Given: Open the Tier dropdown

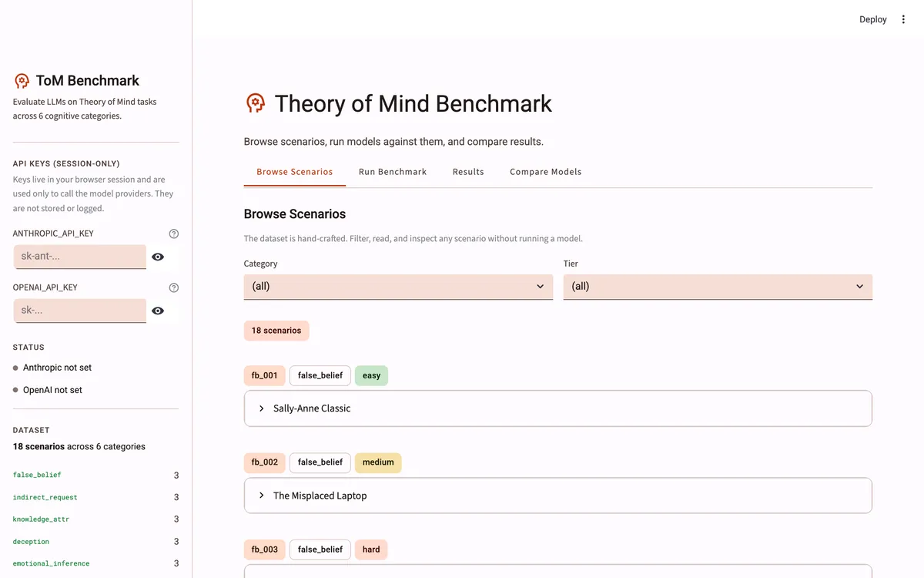Looking at the screenshot, I should 718,286.
